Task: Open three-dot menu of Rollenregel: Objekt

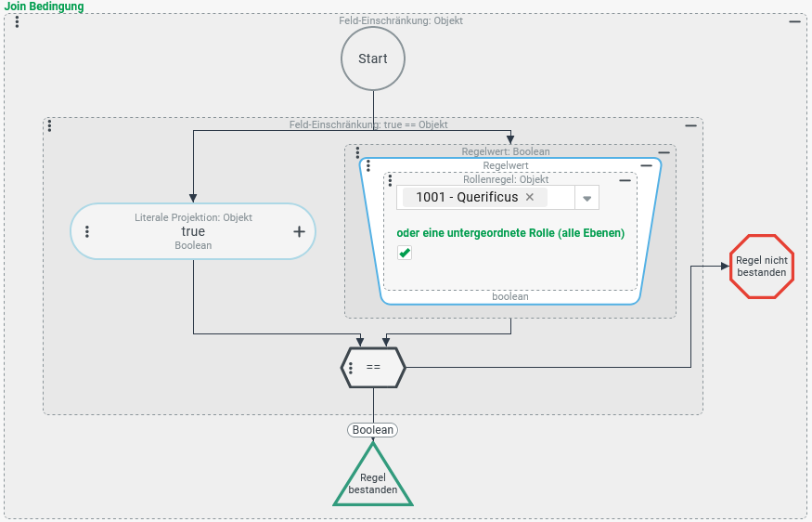Action: point(391,180)
